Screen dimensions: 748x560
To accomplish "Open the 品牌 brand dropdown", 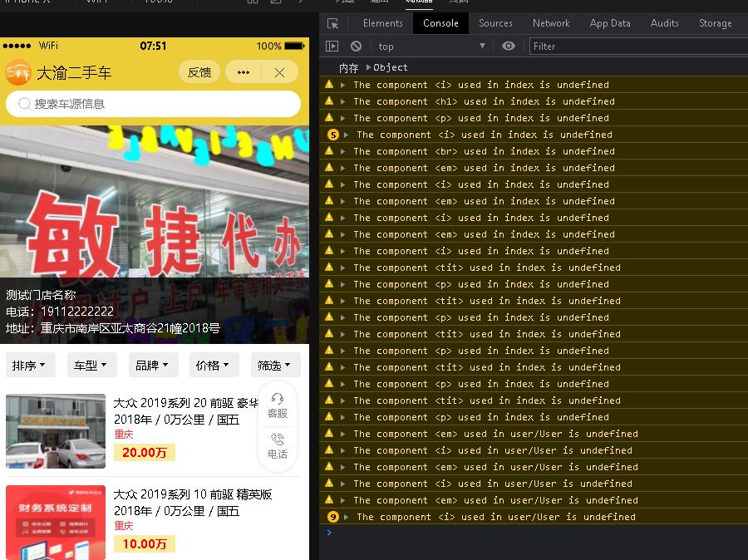I will 153,365.
